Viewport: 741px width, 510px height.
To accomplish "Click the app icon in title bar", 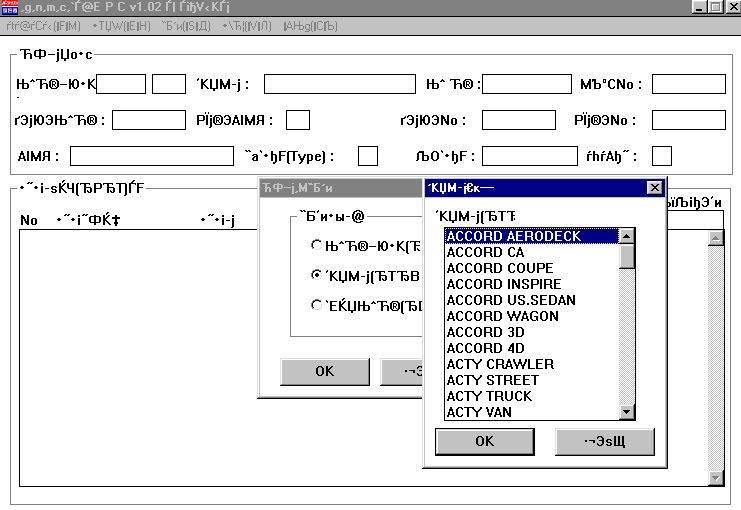I will [x=10, y=7].
